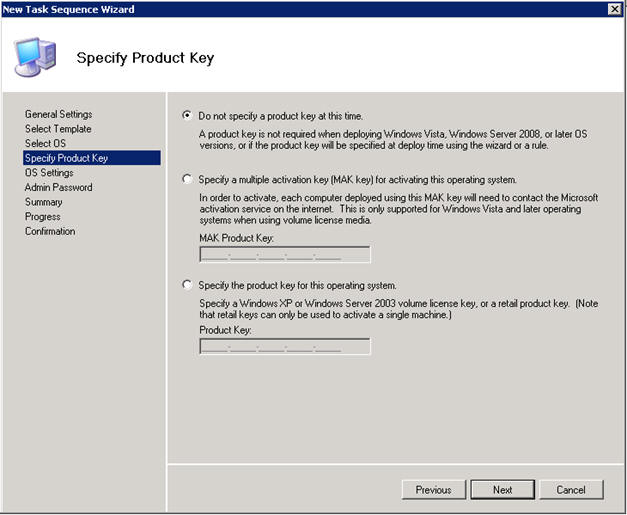The height and width of the screenshot is (515, 627).
Task: Open the General Settings step
Action: 58,114
